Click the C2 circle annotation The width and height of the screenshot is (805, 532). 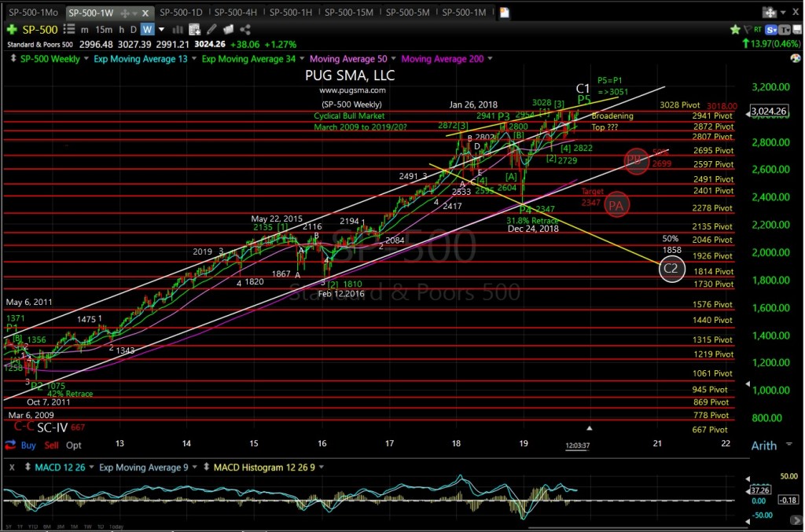[671, 269]
